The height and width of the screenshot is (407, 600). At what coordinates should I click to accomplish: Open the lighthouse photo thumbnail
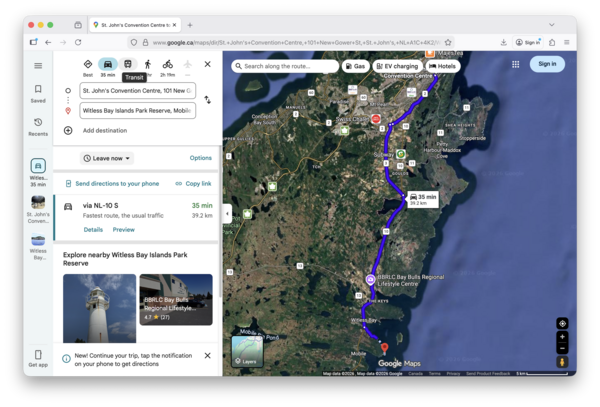tap(99, 308)
